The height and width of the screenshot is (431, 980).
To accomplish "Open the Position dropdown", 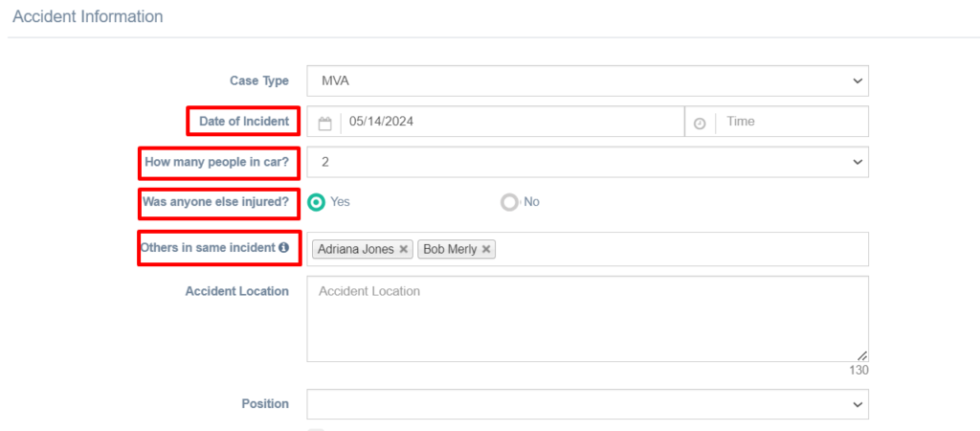I will [588, 404].
